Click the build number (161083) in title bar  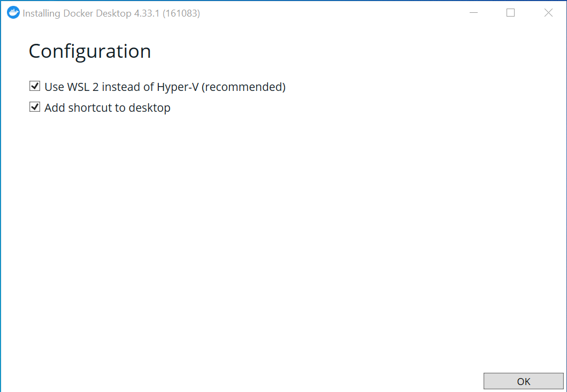pos(183,13)
